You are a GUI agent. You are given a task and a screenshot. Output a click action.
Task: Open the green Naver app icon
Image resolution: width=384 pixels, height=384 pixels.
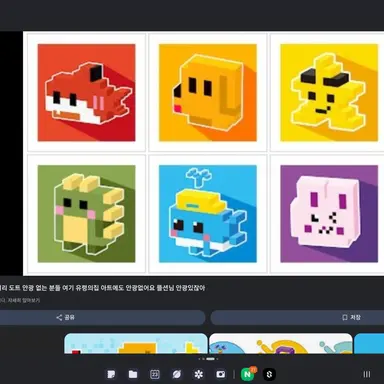(x=248, y=374)
